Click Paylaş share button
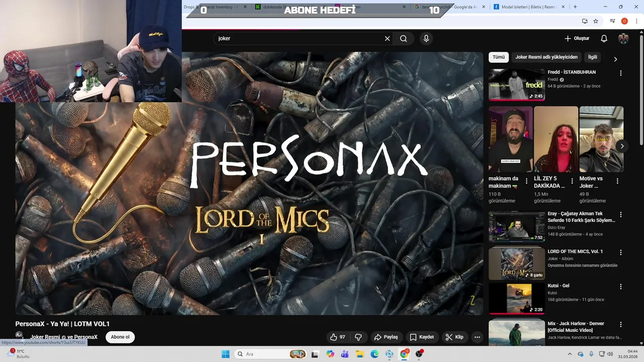This screenshot has height=362, width=644. coord(386,337)
